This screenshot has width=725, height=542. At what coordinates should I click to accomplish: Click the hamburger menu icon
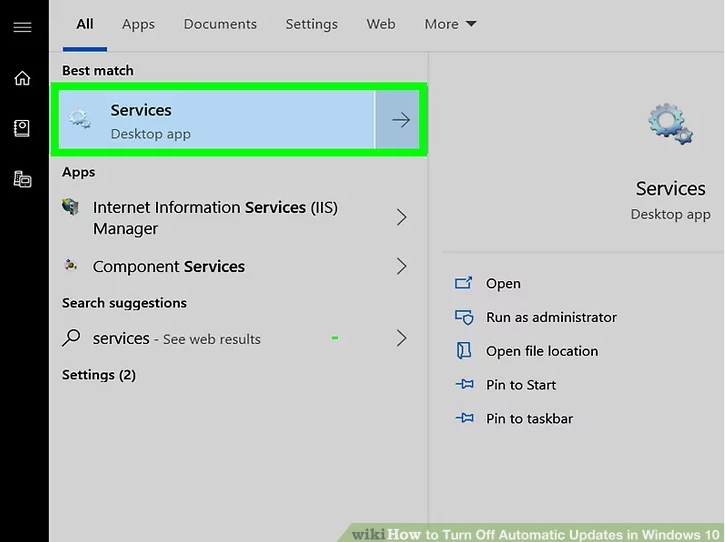22,27
